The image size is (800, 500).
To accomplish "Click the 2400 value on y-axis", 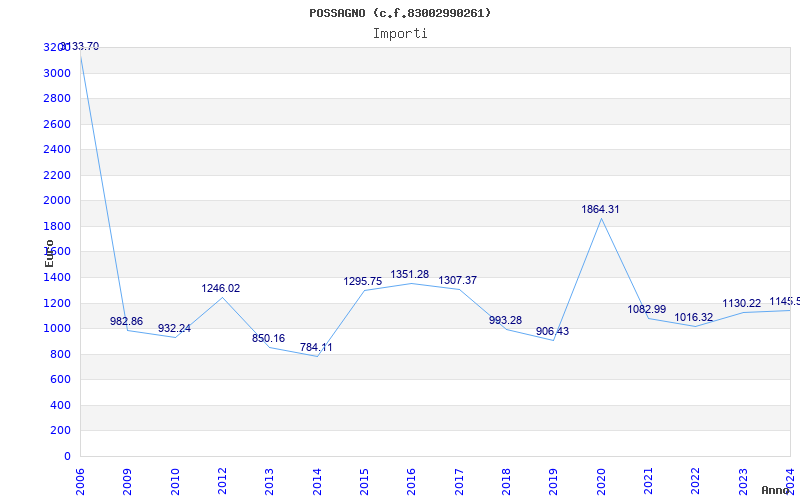I will [57, 149].
